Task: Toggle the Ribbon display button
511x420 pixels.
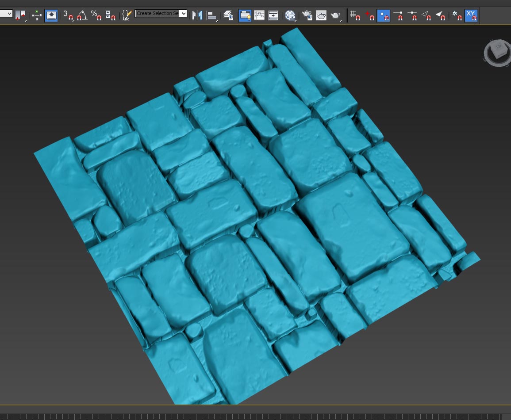Action: point(245,15)
